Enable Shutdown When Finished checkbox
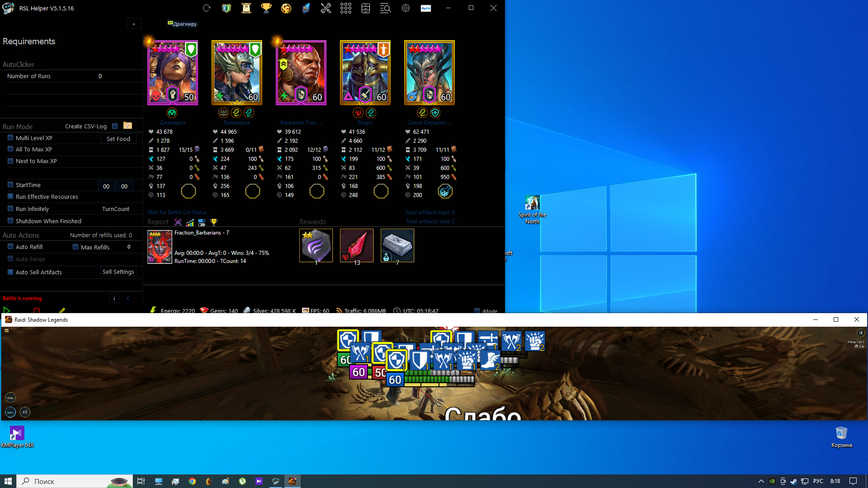Image resolution: width=868 pixels, height=488 pixels. tap(10, 221)
